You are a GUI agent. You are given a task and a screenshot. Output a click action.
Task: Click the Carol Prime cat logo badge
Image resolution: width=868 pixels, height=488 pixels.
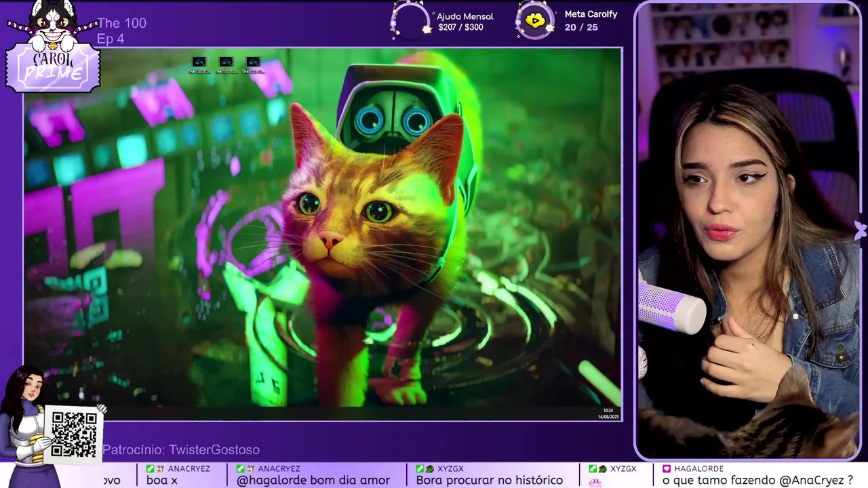click(x=53, y=47)
